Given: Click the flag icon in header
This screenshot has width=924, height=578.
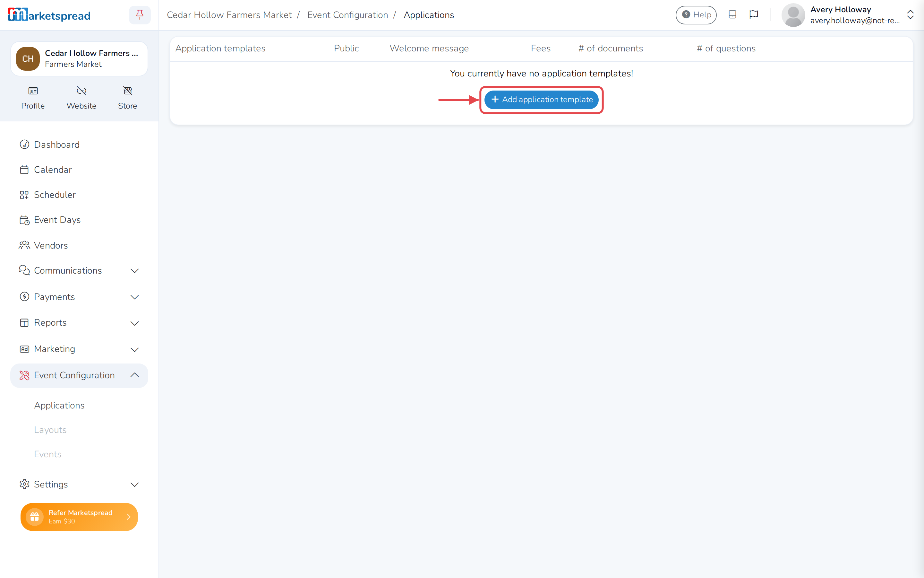Looking at the screenshot, I should point(753,14).
